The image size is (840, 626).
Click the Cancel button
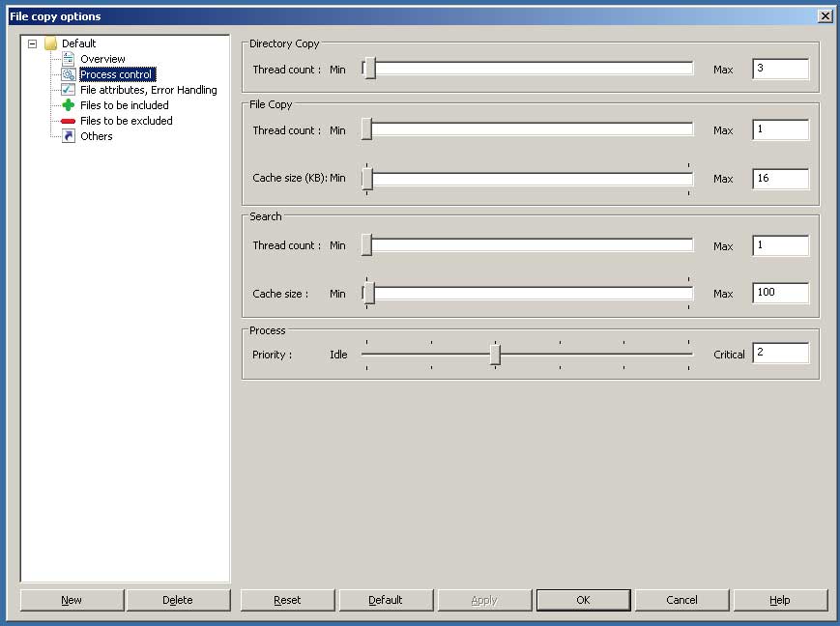(681, 600)
